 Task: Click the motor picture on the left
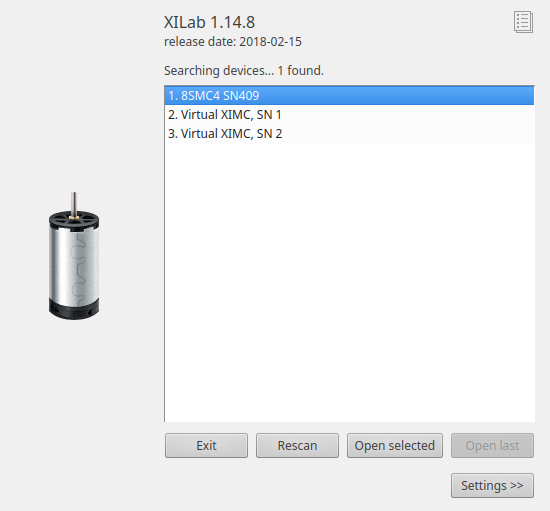coord(74,256)
